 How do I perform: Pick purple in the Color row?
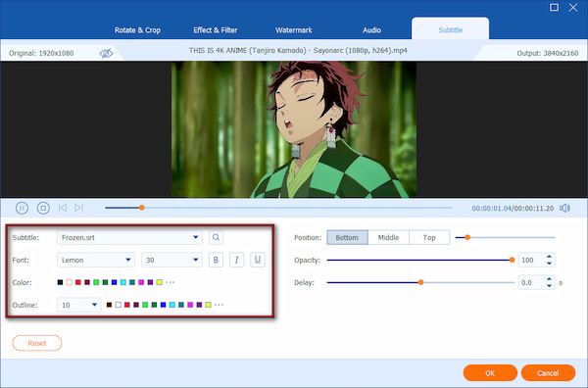150,282
